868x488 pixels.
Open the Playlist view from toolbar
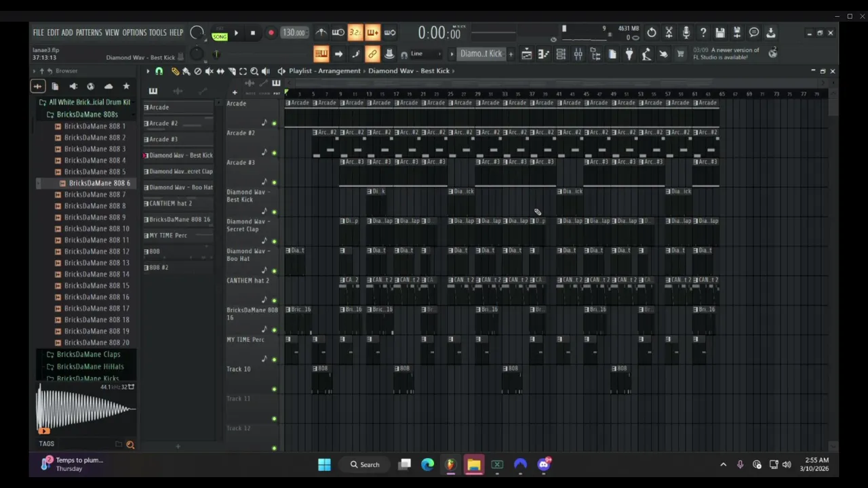pos(526,54)
